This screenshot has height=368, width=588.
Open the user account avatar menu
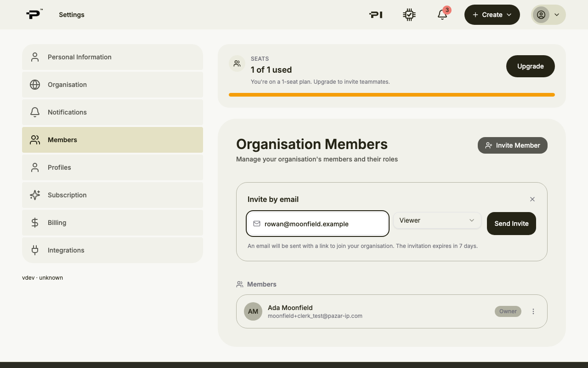coord(548,15)
